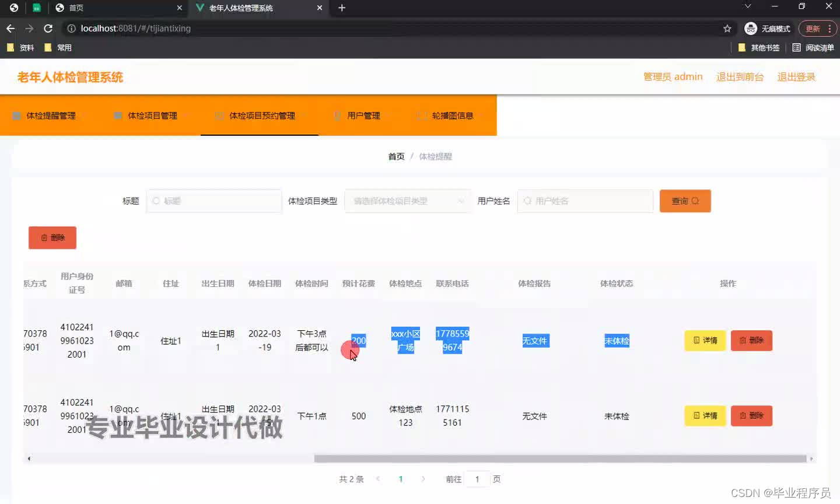The height and width of the screenshot is (504, 840).
Task: Click the orange 查询 search button
Action: point(685,201)
